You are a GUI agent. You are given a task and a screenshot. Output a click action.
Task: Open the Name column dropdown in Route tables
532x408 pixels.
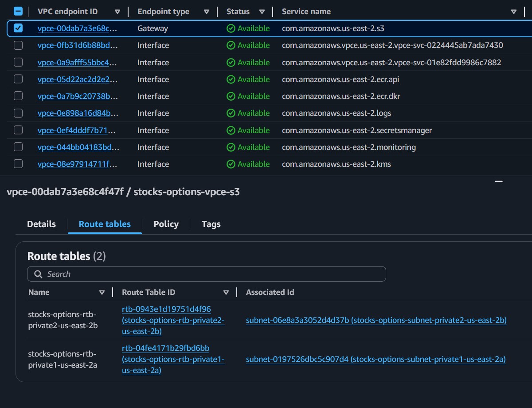pyautogui.click(x=102, y=292)
